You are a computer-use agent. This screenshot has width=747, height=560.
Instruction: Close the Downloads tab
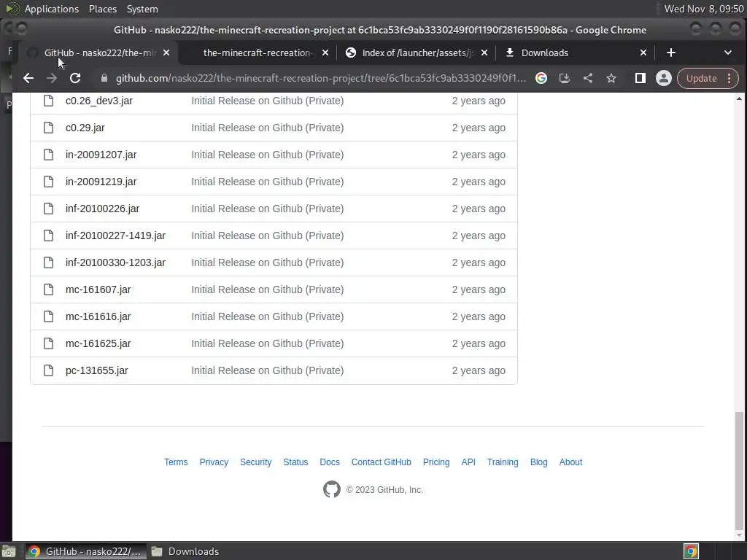coord(643,52)
